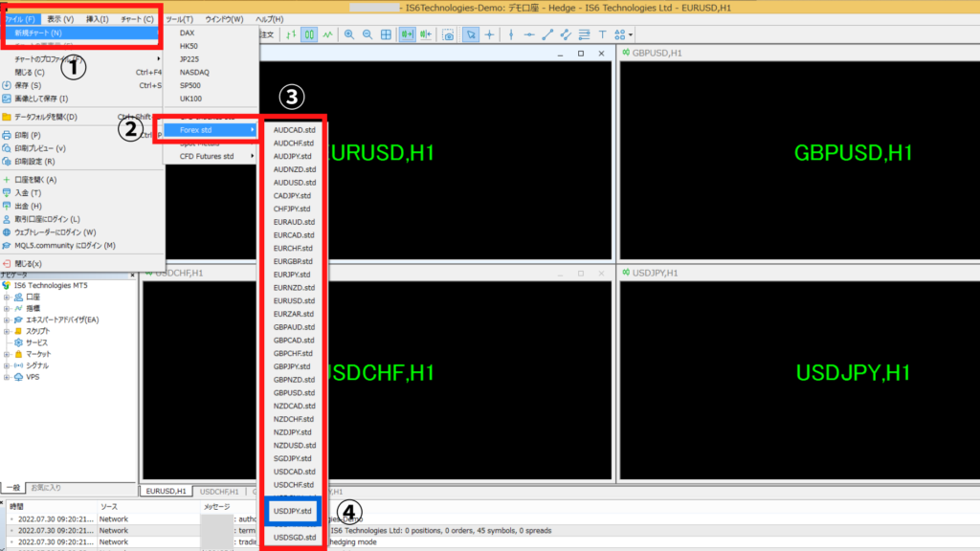Open the ヘルプ(H) menu
Image resolution: width=980 pixels, height=551 pixels.
[269, 19]
